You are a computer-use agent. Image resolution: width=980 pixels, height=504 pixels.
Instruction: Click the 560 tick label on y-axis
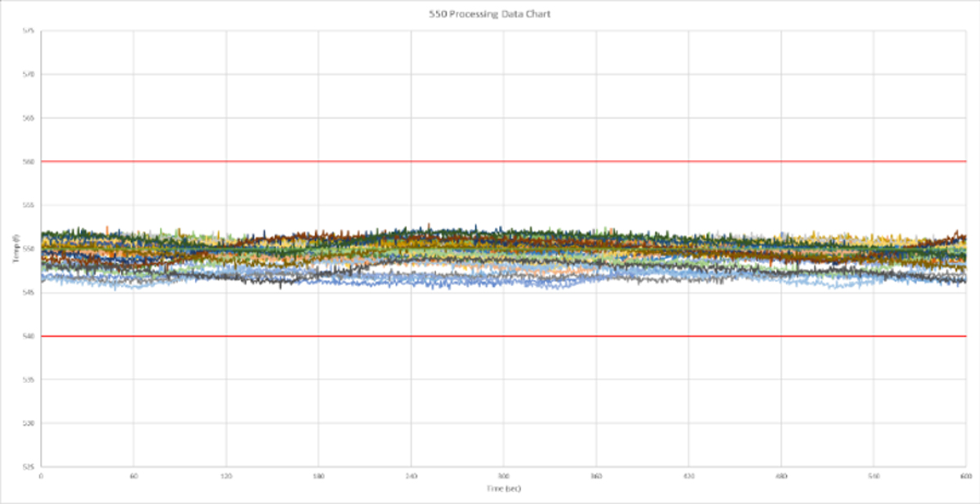pos(29,161)
